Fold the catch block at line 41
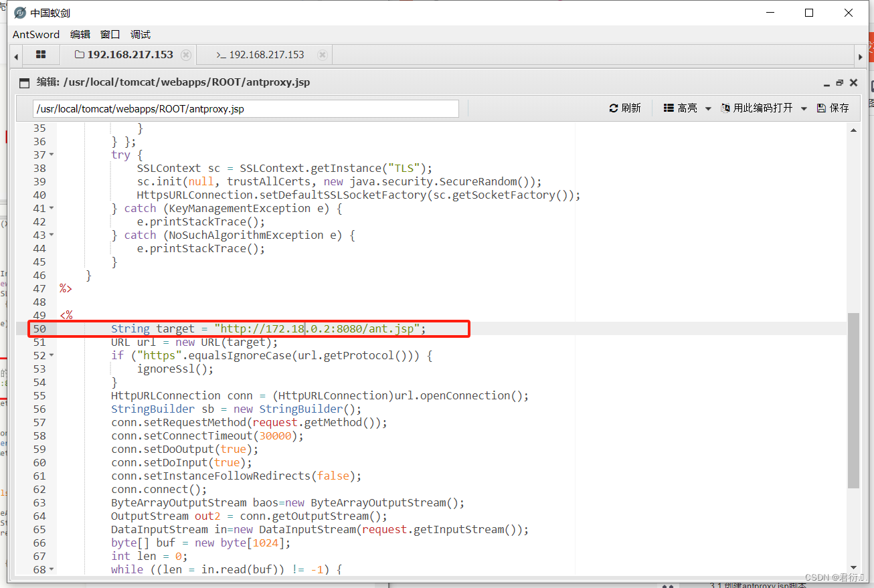874x588 pixels. (x=52, y=208)
